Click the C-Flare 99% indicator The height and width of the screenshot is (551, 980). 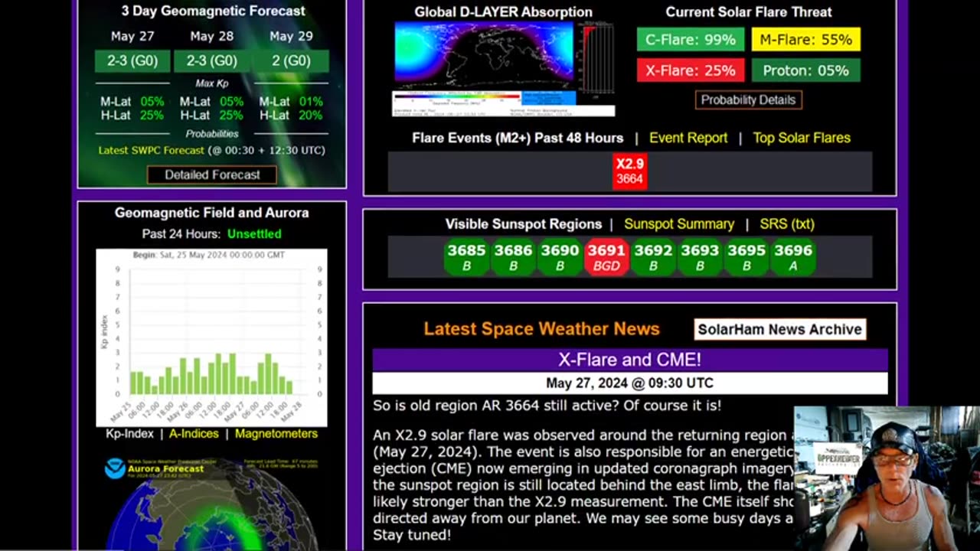pyautogui.click(x=690, y=40)
